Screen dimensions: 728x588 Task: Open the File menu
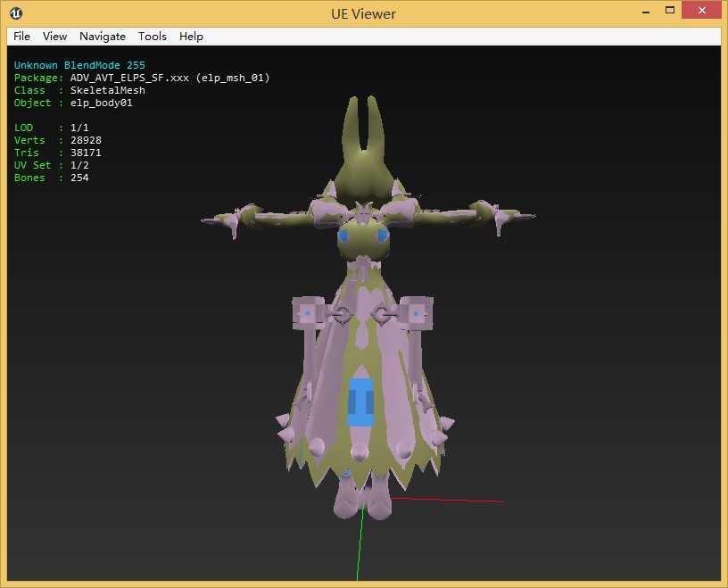coord(21,37)
